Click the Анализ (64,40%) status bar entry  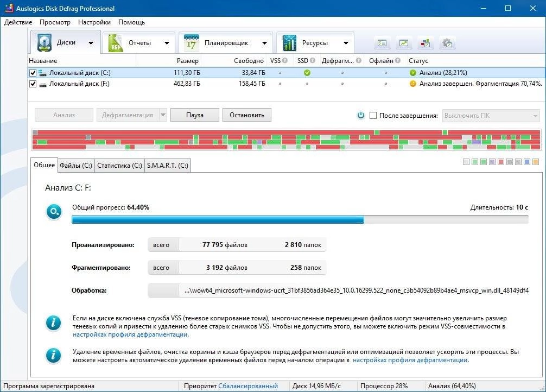click(452, 386)
